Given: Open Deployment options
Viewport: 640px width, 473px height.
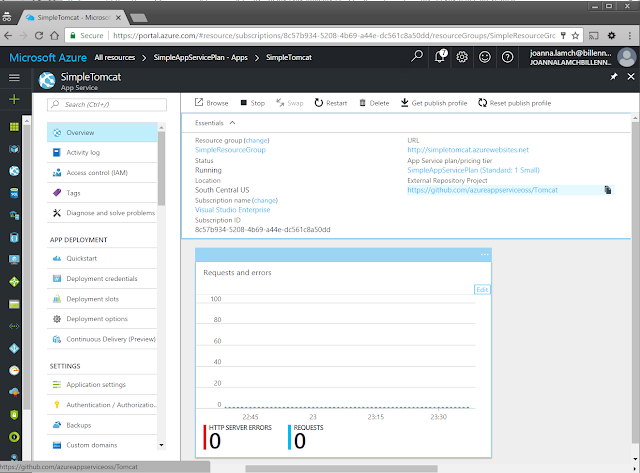Looking at the screenshot, I should [x=102, y=319].
